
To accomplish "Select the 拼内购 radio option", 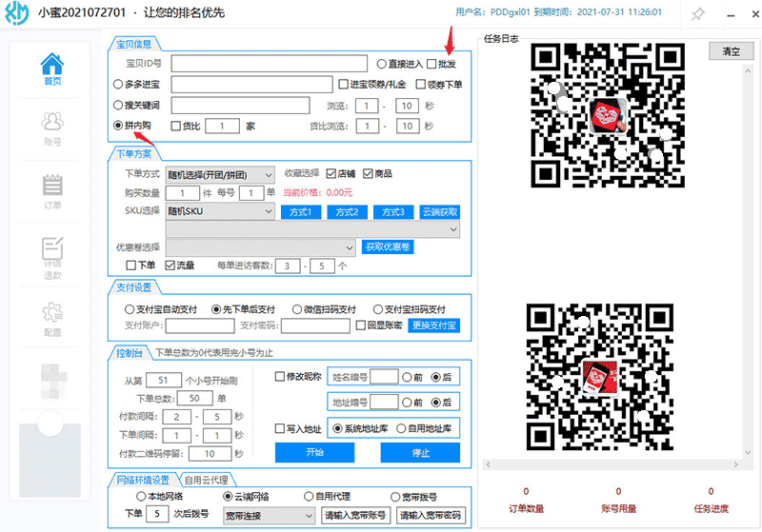I will (x=117, y=126).
